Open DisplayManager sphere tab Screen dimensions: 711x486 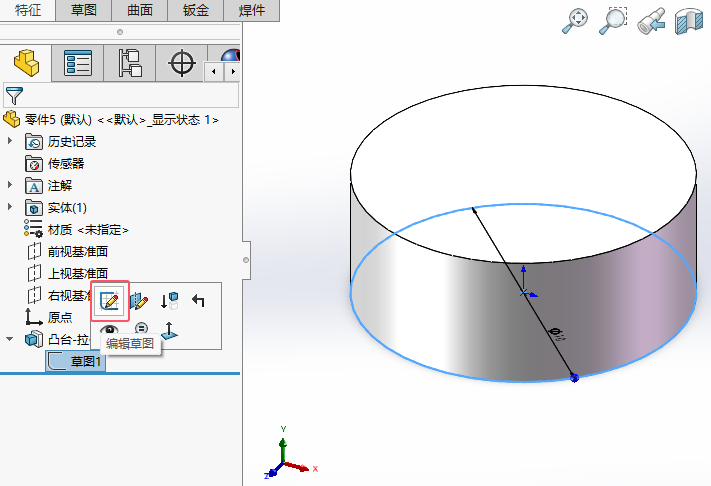[229, 56]
